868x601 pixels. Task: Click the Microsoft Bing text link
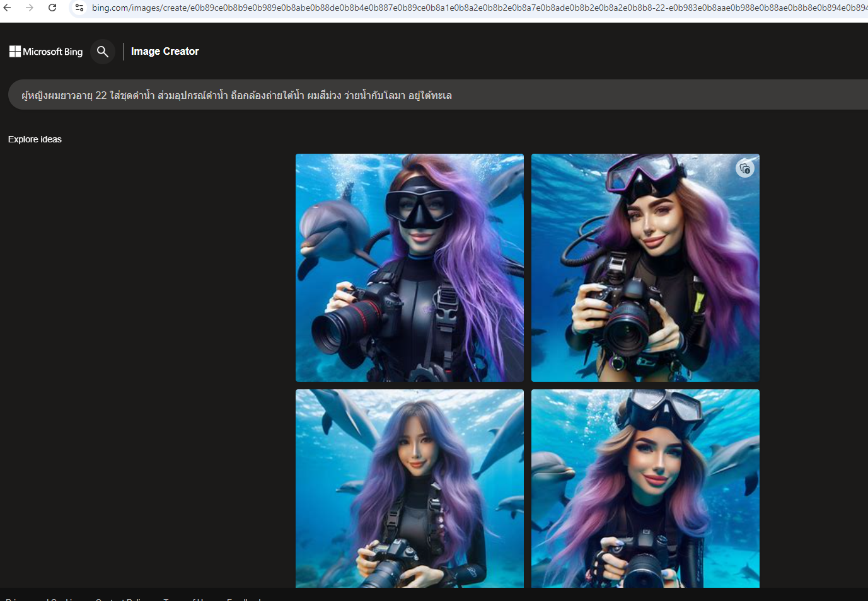53,52
